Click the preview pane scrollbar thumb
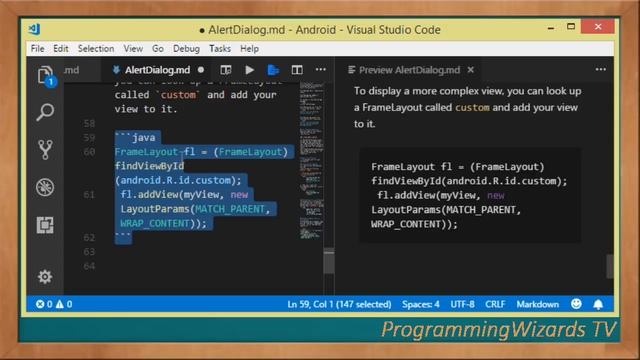This screenshot has width=640, height=360. click(609, 266)
